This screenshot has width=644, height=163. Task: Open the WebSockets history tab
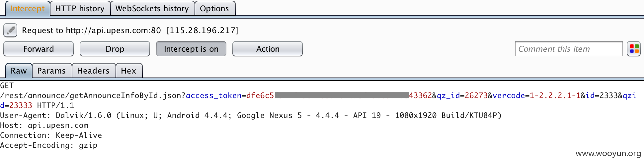[152, 9]
